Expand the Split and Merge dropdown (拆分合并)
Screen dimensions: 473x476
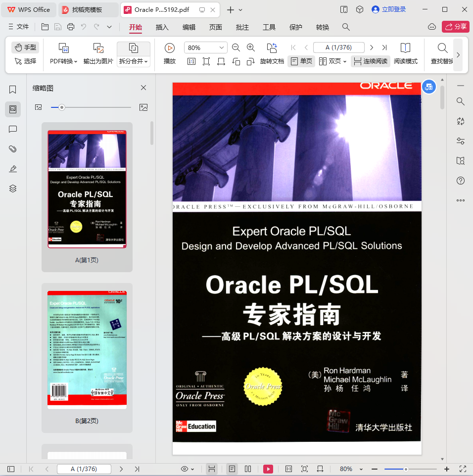[x=133, y=61]
